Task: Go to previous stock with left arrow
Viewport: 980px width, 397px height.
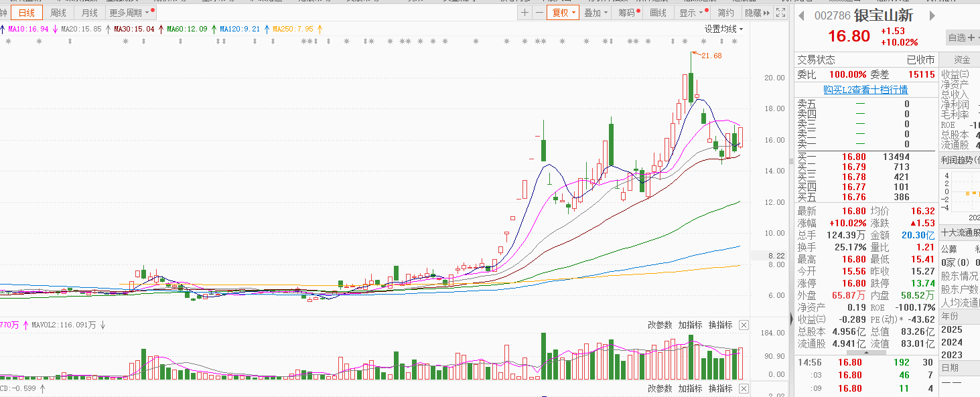Action: click(801, 16)
